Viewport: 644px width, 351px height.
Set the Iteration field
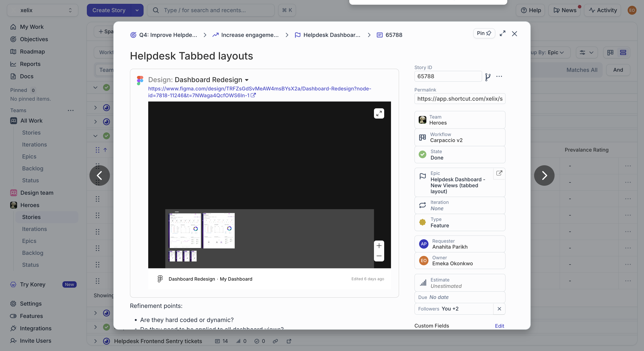[x=460, y=205]
